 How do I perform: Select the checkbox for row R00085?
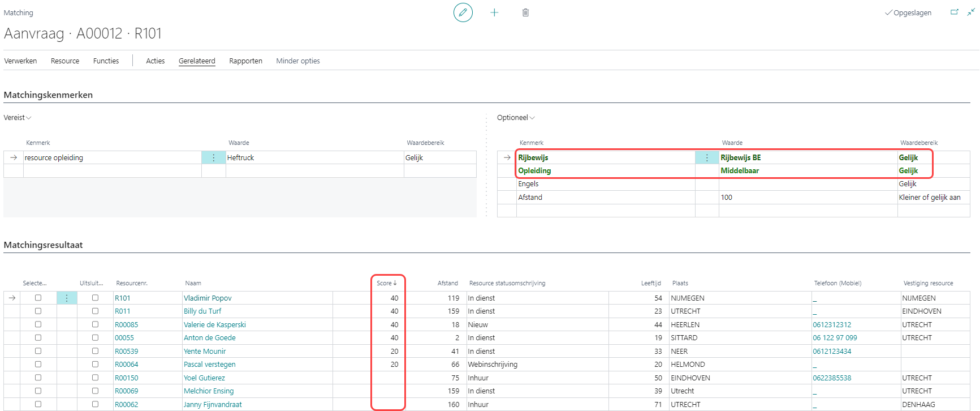[x=38, y=324]
